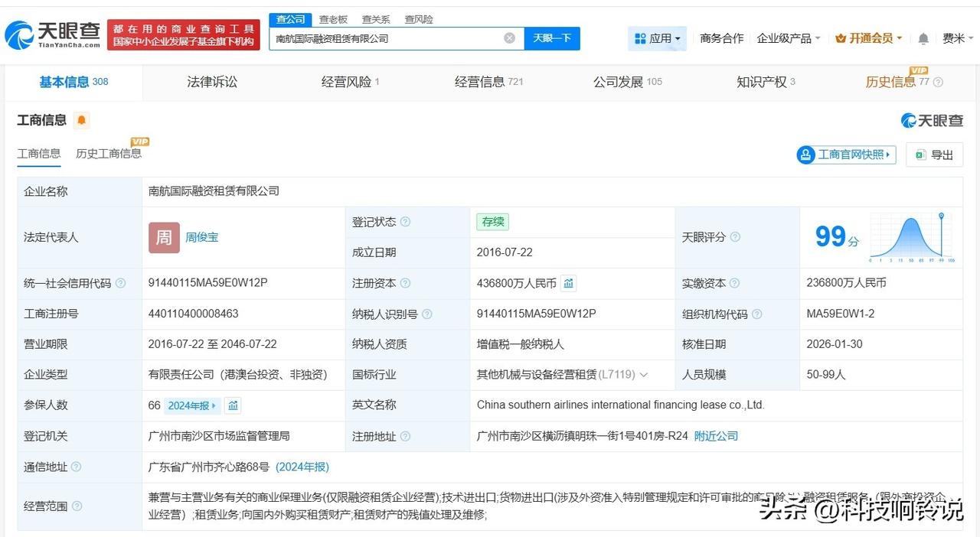Viewport: 980px width, 537px height.
Task: Clear the search box with the X icon
Action: point(509,38)
